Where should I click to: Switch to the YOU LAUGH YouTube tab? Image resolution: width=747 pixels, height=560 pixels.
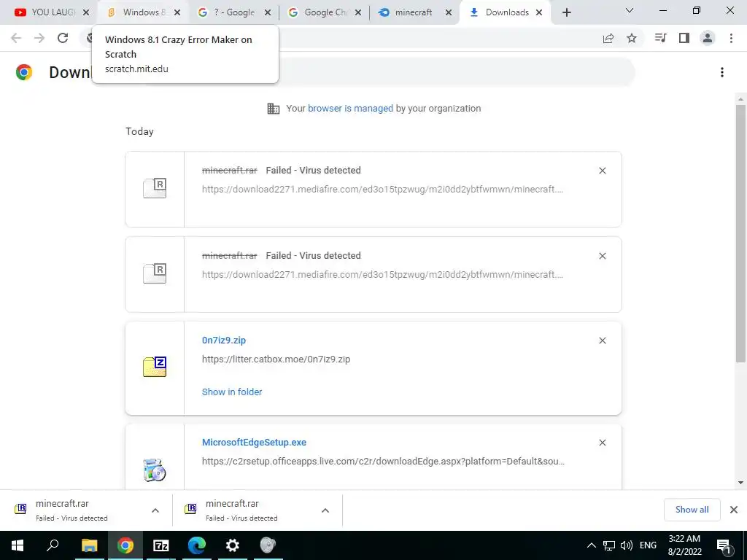pos(46,12)
